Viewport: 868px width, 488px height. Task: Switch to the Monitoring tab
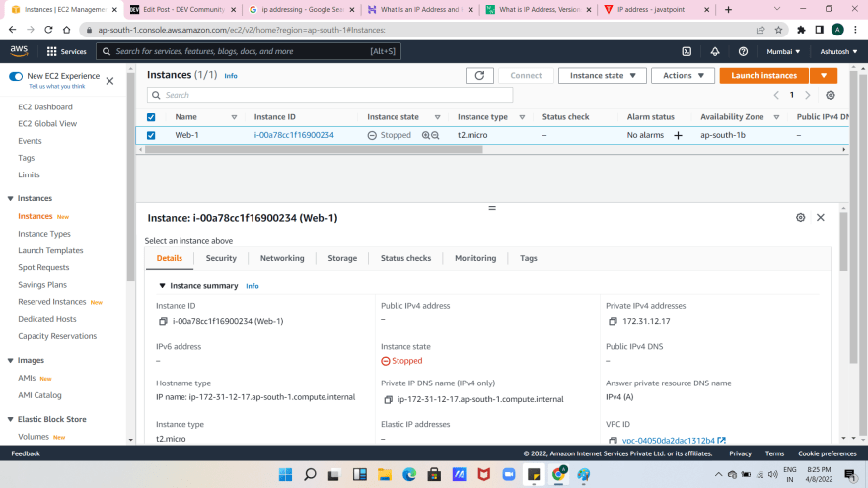pos(475,258)
